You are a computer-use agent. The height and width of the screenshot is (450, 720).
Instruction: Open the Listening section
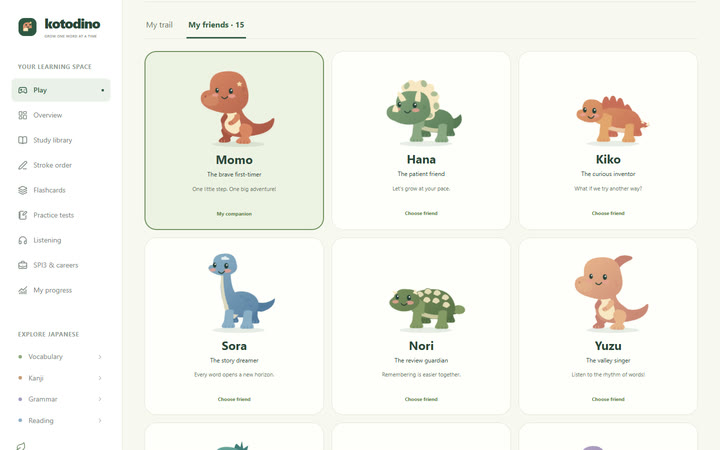(x=61, y=240)
